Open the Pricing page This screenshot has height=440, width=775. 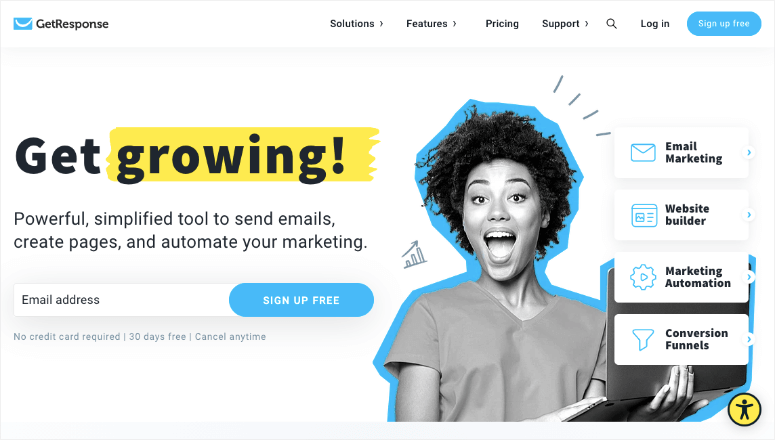click(x=502, y=24)
